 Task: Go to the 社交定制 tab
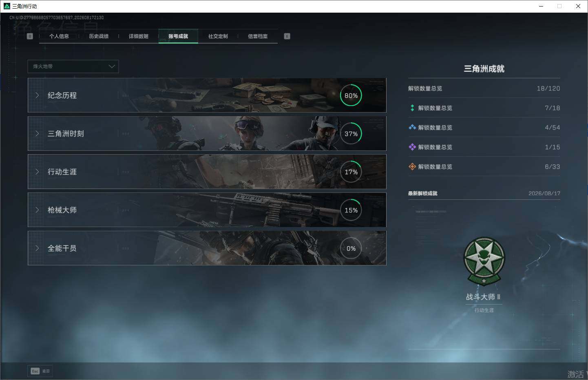coord(218,36)
